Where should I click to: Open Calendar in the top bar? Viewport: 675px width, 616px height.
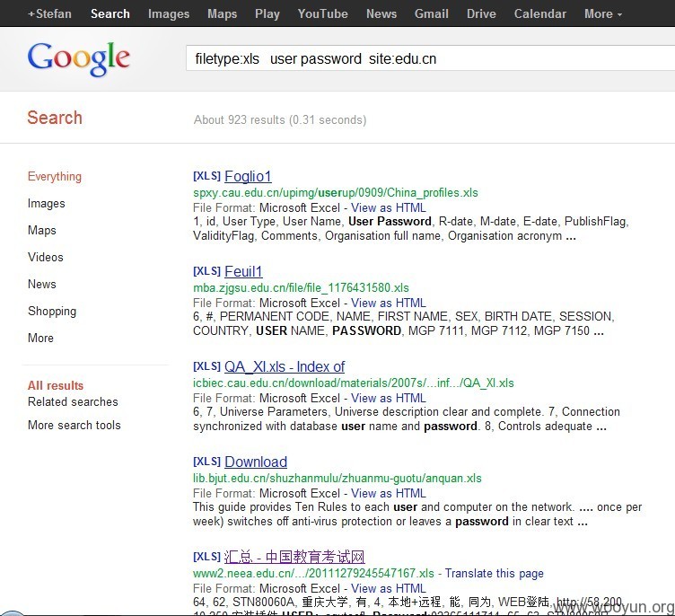pos(539,13)
